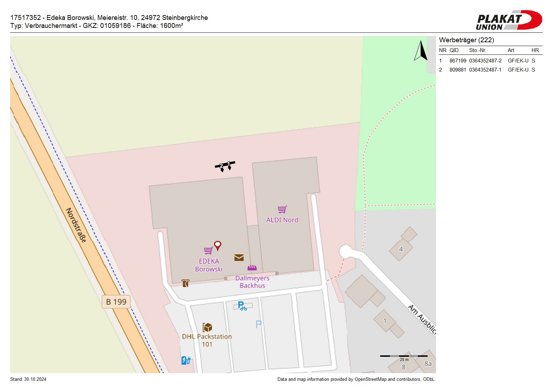Click the OpenStreetMap attribution text
Screen dimensions: 554x392
(356, 379)
